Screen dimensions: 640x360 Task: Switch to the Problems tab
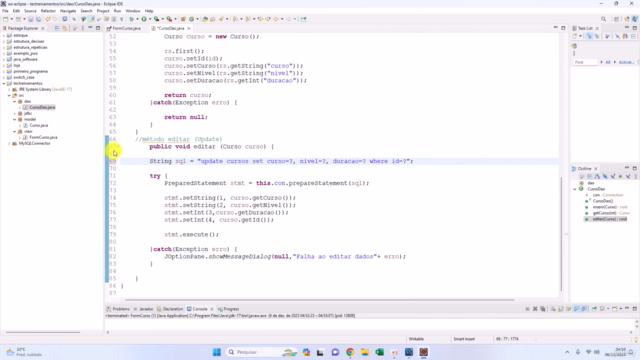click(118, 309)
